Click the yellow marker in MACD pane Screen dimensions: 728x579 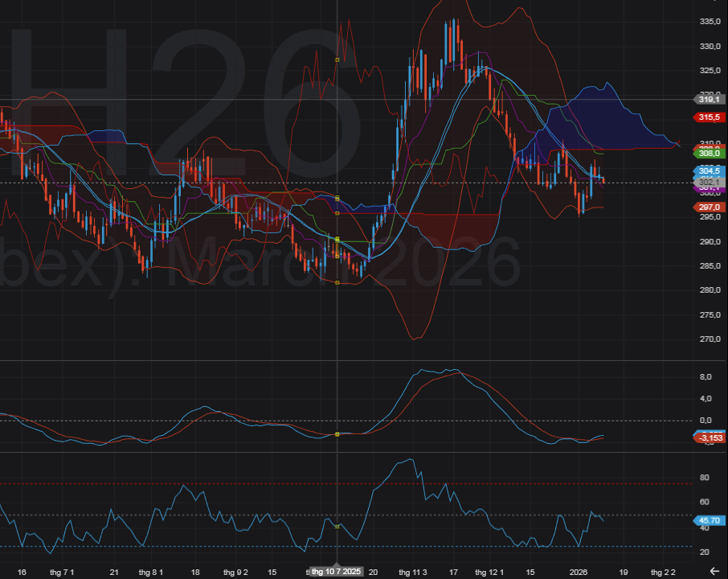click(337, 434)
